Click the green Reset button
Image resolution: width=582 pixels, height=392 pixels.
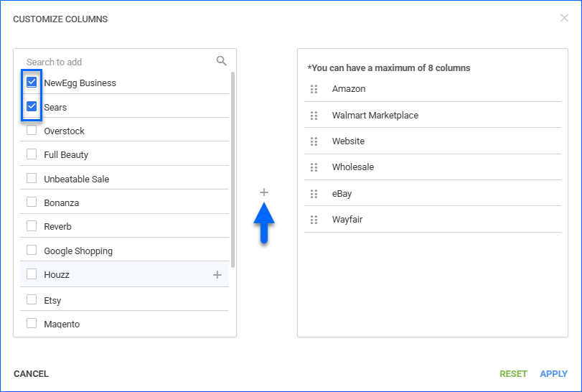tap(513, 374)
